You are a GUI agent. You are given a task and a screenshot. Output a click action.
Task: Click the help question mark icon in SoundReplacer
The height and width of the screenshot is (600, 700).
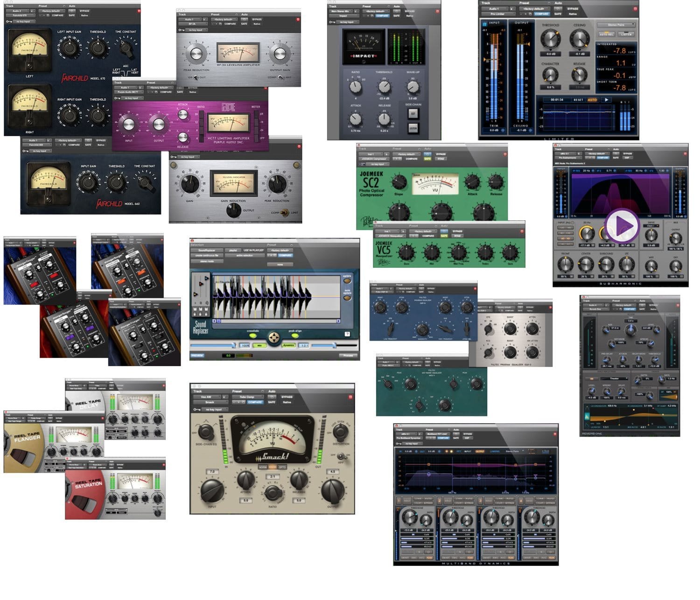[x=348, y=335]
